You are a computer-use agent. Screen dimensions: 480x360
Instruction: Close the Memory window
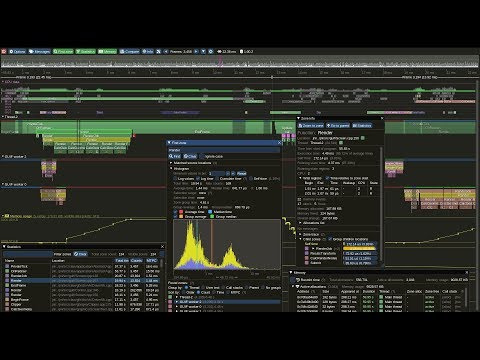point(466,273)
